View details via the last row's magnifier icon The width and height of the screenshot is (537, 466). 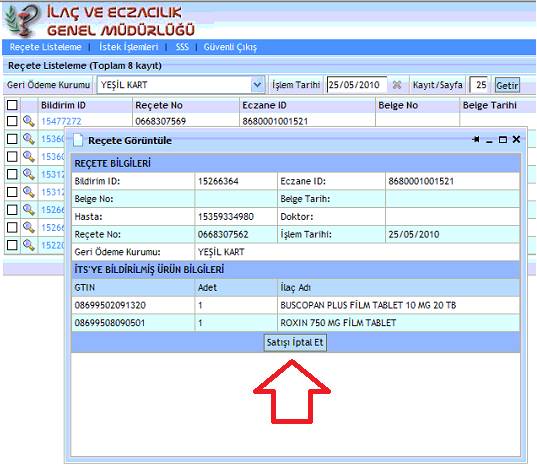tap(29, 245)
